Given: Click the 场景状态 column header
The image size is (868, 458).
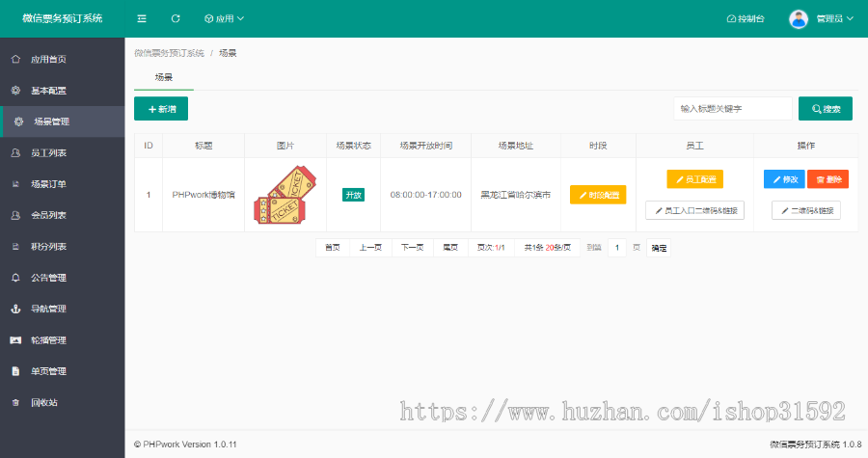Looking at the screenshot, I should click(353, 146).
